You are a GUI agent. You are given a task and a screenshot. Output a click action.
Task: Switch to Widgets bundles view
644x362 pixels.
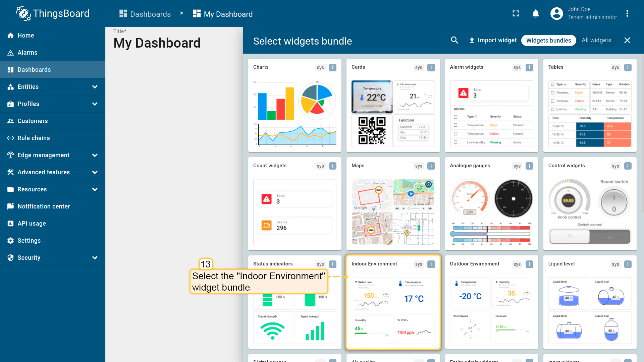[548, 40]
